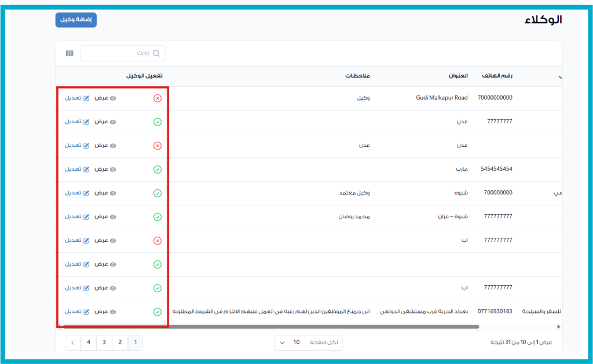Click the red X status in Gudi Malkapur Road row

tap(157, 98)
